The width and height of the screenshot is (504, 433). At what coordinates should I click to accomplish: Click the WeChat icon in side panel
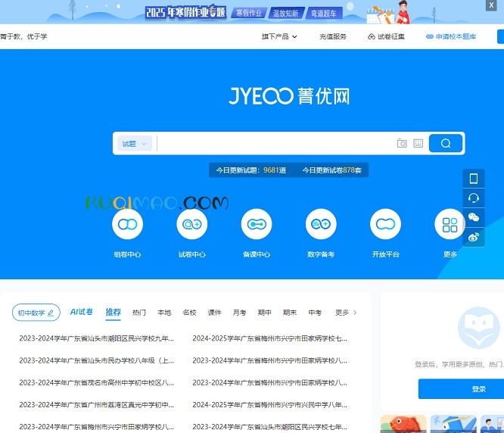point(474,217)
